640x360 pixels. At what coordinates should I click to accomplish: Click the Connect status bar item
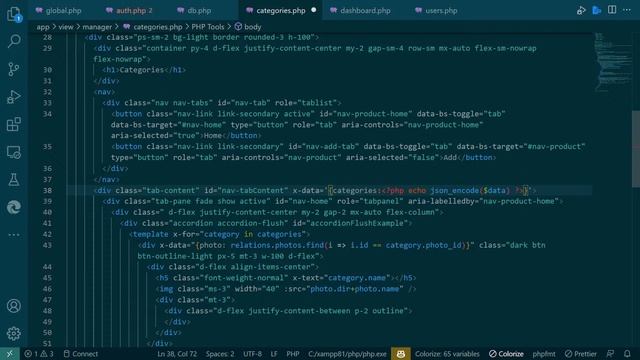[81, 354]
